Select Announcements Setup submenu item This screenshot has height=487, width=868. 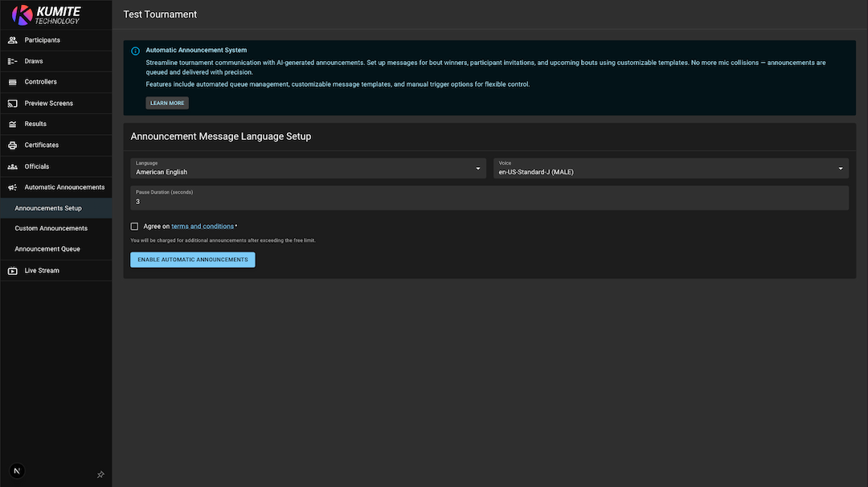pos(48,208)
